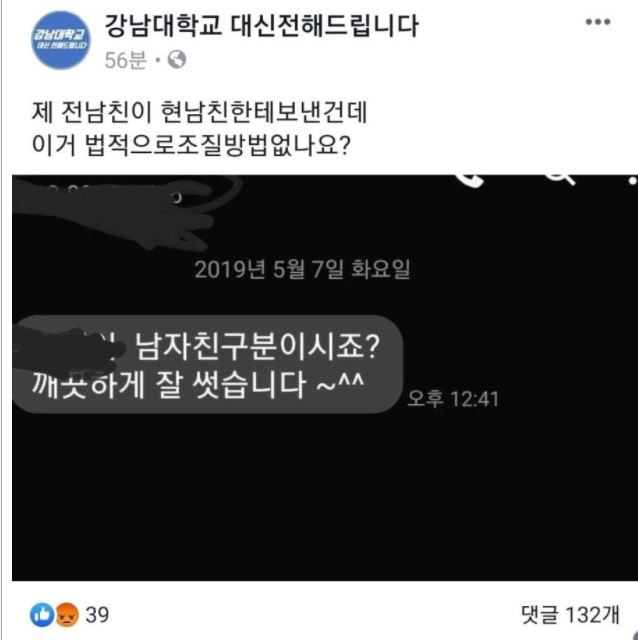Click the phone call icon in the chat screenshot

pyautogui.click(x=470, y=180)
